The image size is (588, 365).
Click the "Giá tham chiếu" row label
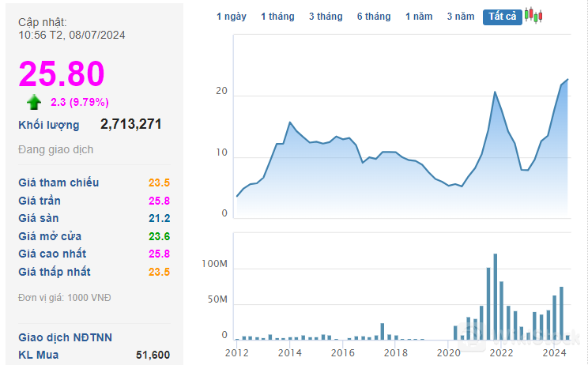pyautogui.click(x=58, y=182)
